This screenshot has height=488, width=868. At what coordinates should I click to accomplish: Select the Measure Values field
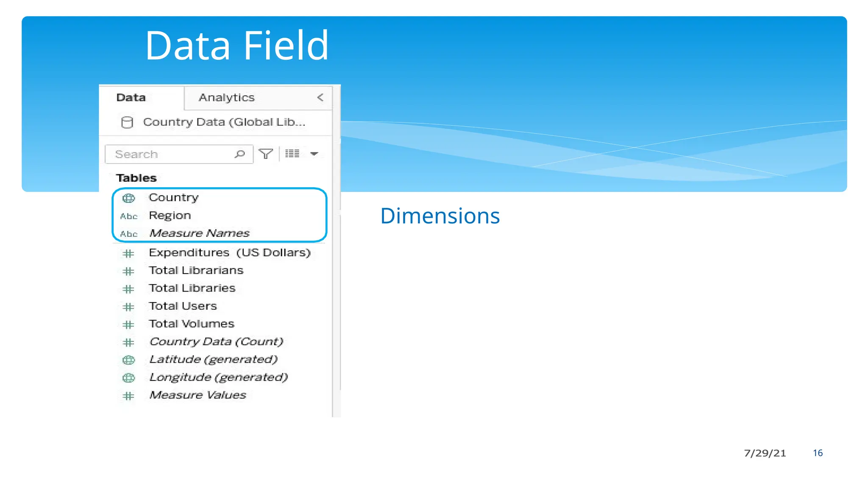pyautogui.click(x=198, y=395)
